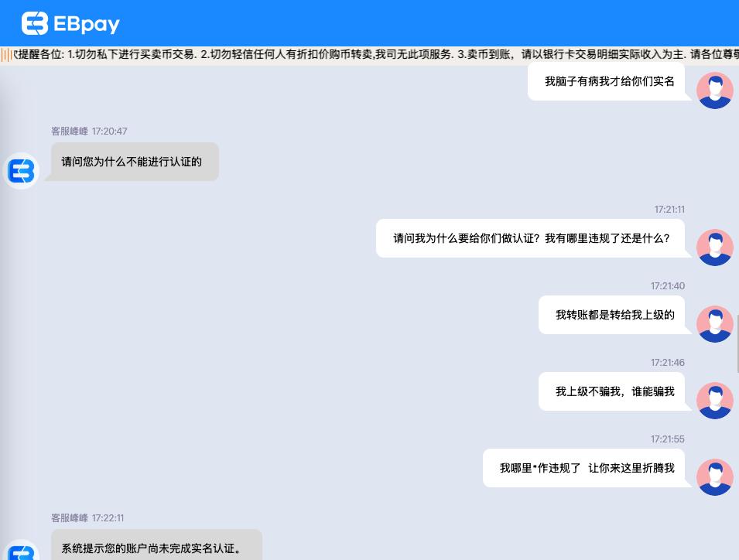Click the EBpay wordmark in header
The image size is (739, 560).
(x=87, y=24)
